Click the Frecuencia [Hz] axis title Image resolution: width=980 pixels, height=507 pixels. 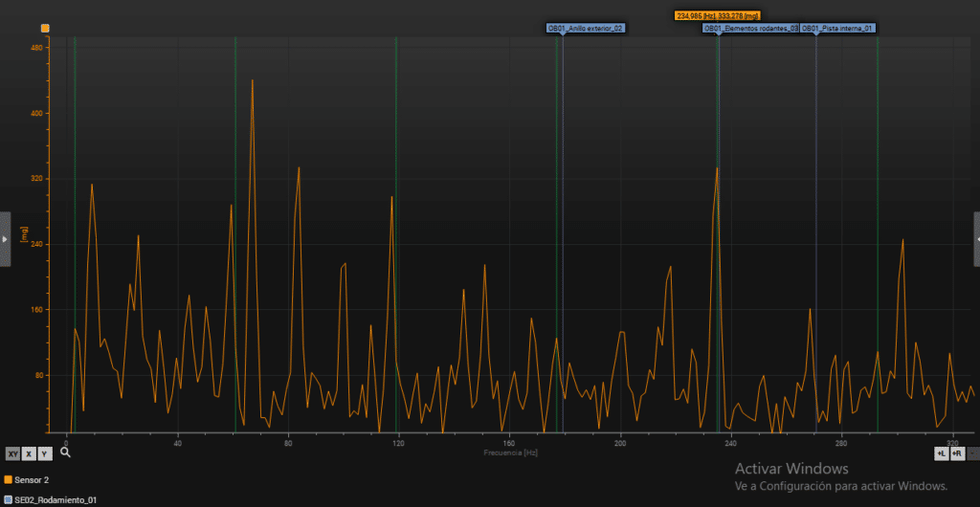(510, 452)
